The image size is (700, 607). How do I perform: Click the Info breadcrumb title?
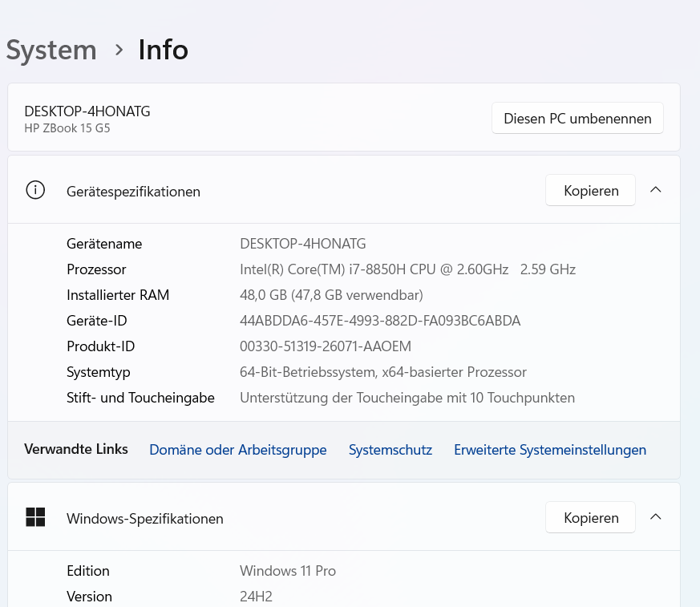(x=163, y=50)
